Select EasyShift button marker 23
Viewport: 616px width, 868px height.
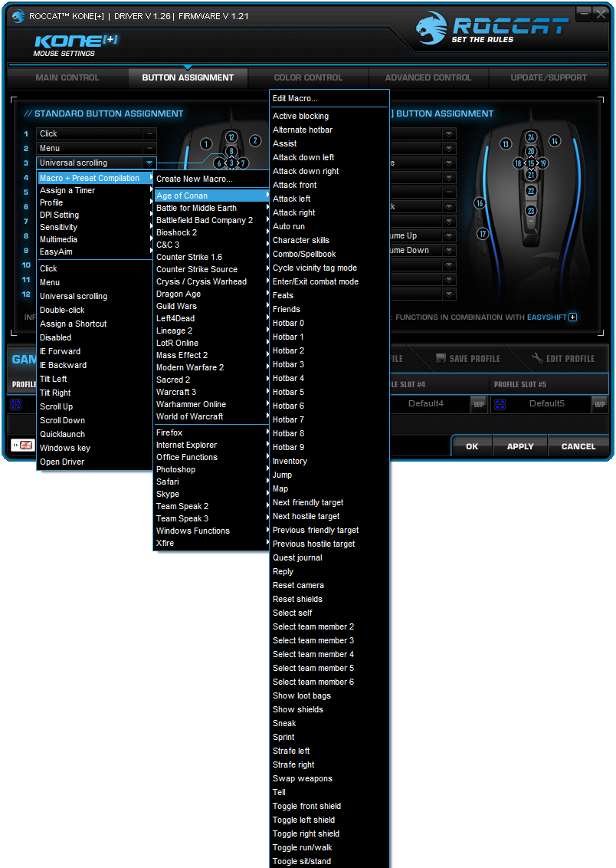click(531, 211)
